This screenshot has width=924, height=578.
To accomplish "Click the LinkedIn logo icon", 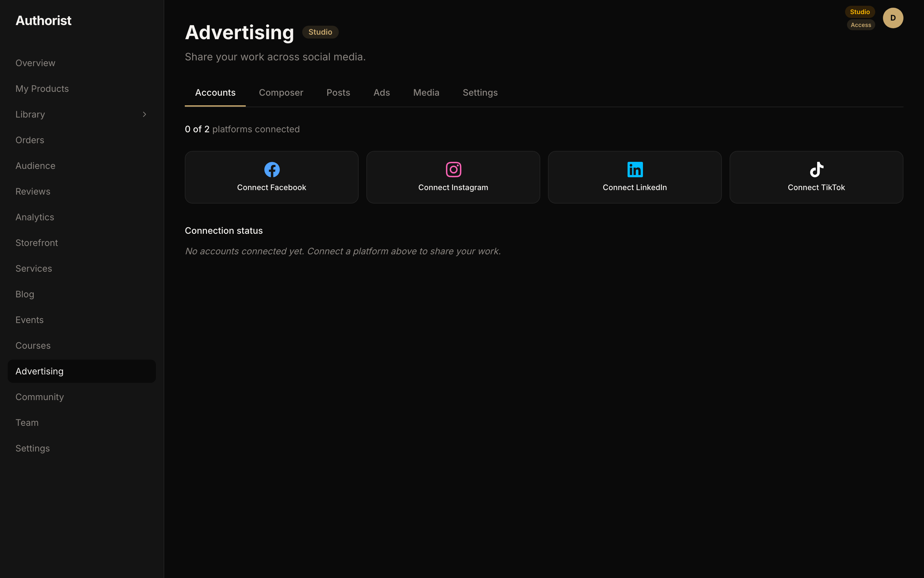I will click(x=635, y=170).
